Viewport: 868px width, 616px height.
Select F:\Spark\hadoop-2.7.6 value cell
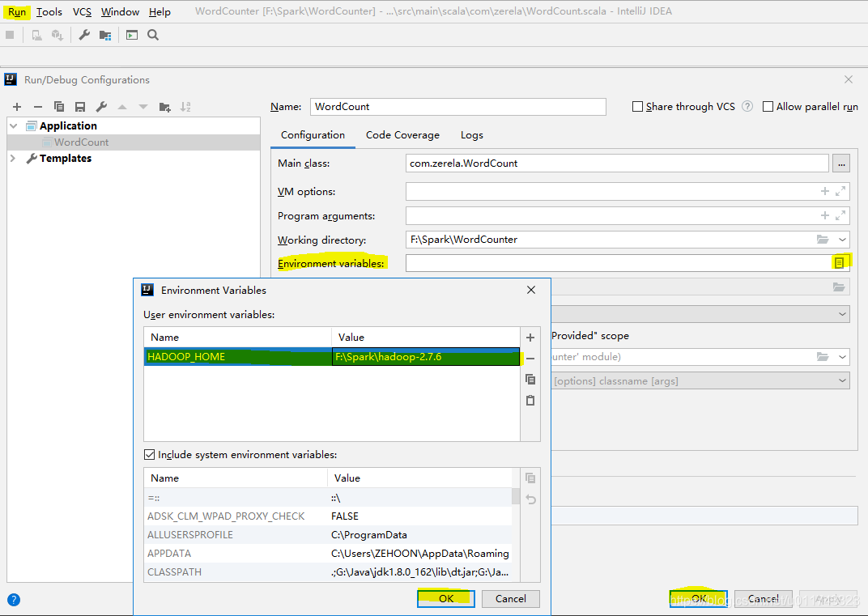426,357
